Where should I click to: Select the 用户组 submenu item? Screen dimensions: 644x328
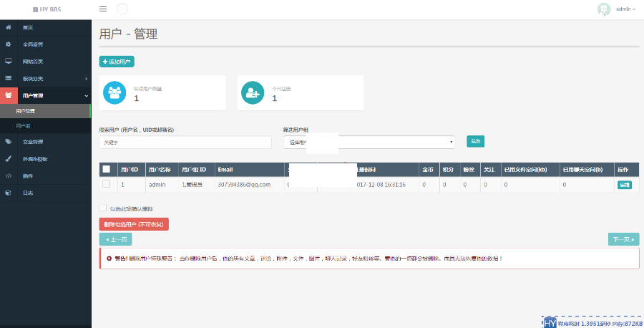(24, 125)
